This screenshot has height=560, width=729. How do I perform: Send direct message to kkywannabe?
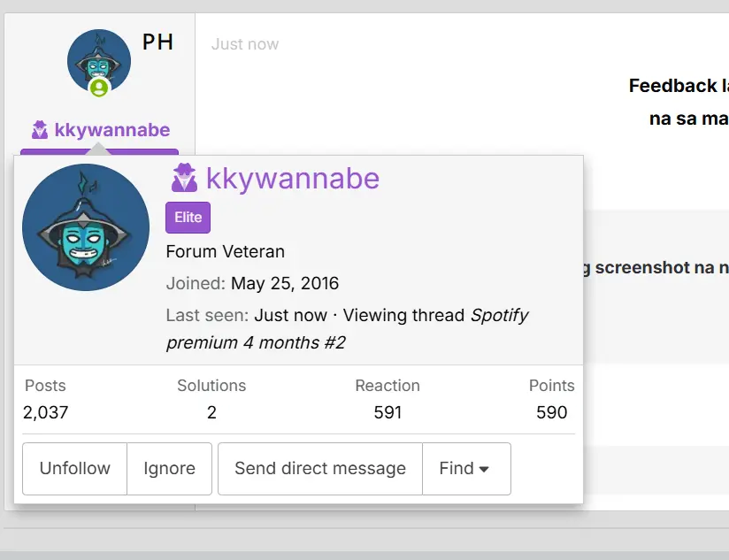pos(320,469)
